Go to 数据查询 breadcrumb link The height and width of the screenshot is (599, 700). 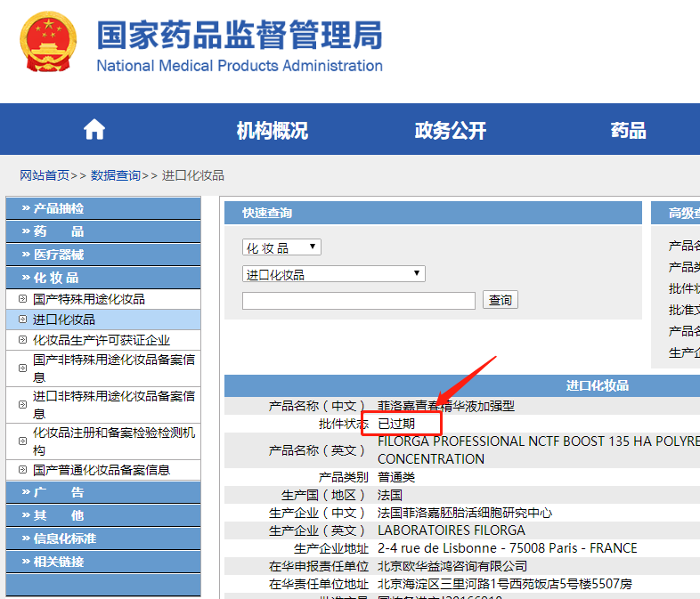(x=116, y=175)
